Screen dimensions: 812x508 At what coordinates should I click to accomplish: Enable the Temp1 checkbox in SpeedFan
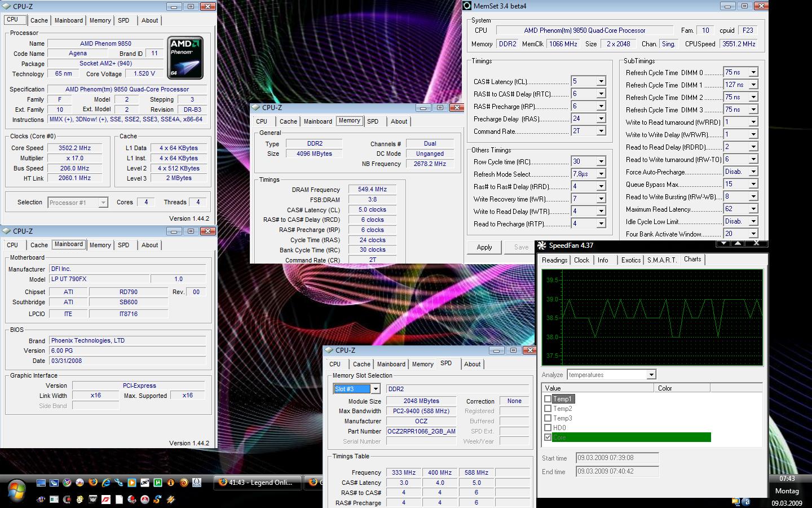tap(548, 399)
